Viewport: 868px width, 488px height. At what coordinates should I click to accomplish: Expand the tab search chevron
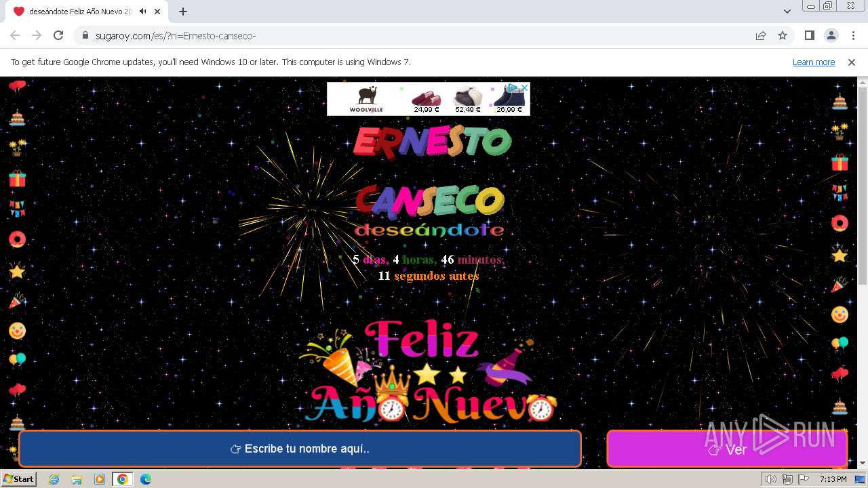[x=787, y=12]
